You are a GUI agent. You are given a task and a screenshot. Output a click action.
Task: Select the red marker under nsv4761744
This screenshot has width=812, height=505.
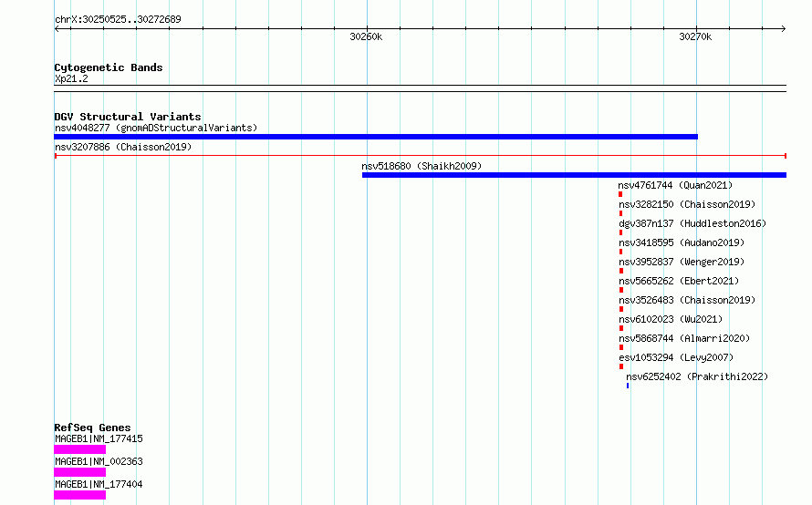(x=620, y=194)
